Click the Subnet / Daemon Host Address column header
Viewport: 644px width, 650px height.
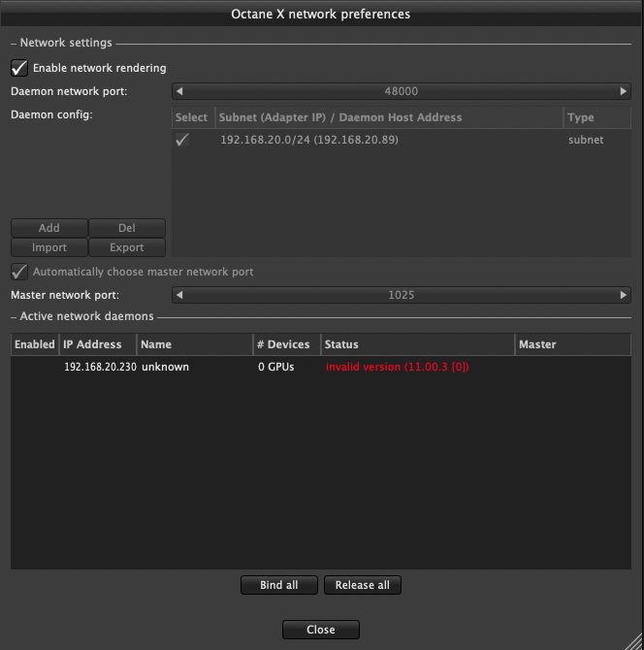click(389, 117)
